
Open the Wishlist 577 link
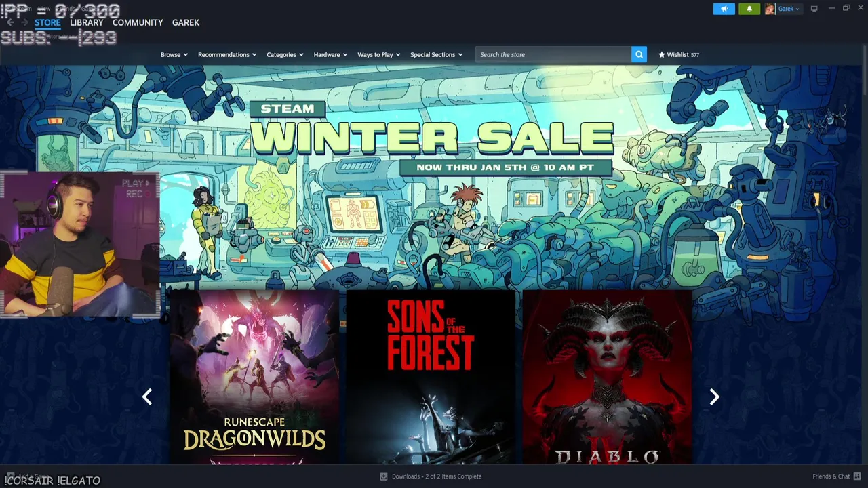click(679, 54)
